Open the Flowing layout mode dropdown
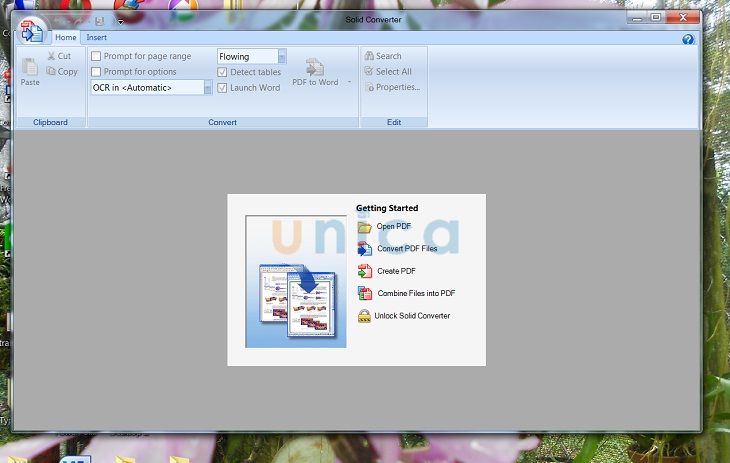 point(282,56)
